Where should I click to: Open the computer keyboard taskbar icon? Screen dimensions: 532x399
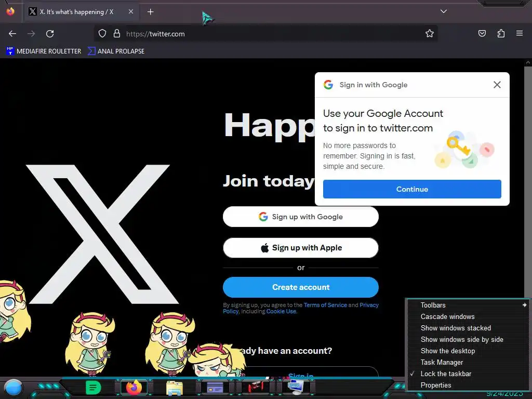tap(296, 387)
